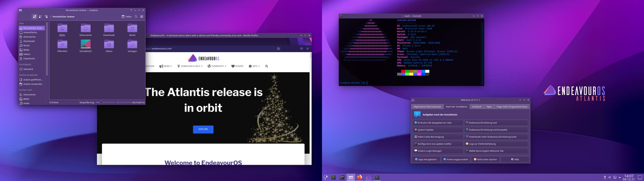Click EndeavourOS Hintergrund (Auswahl) button
Viewport: 644px width, 181px height.
coord(496,130)
